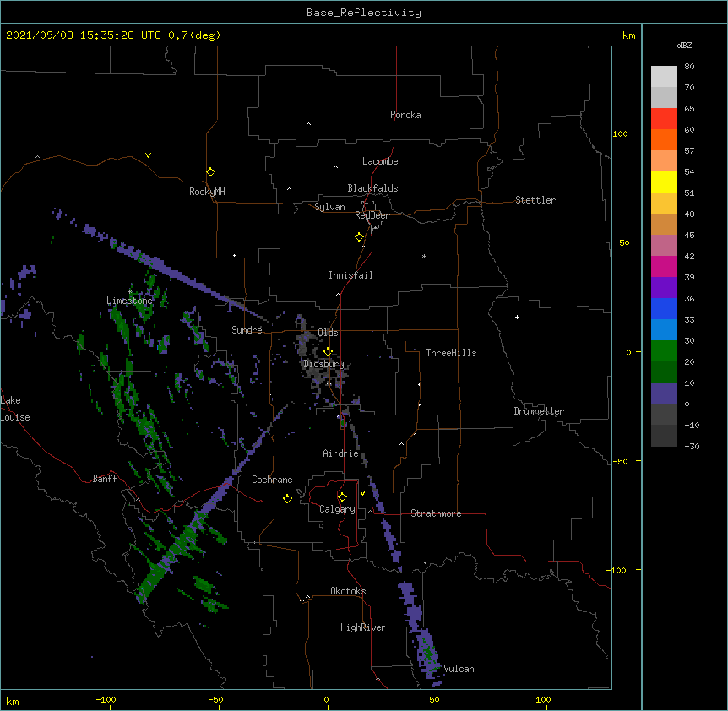Screen dimensions: 728x711
Task: Click the Didsbury label
Action: [x=323, y=364]
